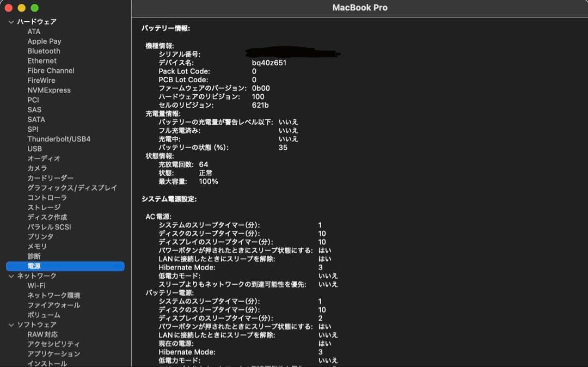Viewport: 588px width, 367px height.
Task: Click the 状態 正常 value
Action: point(205,173)
